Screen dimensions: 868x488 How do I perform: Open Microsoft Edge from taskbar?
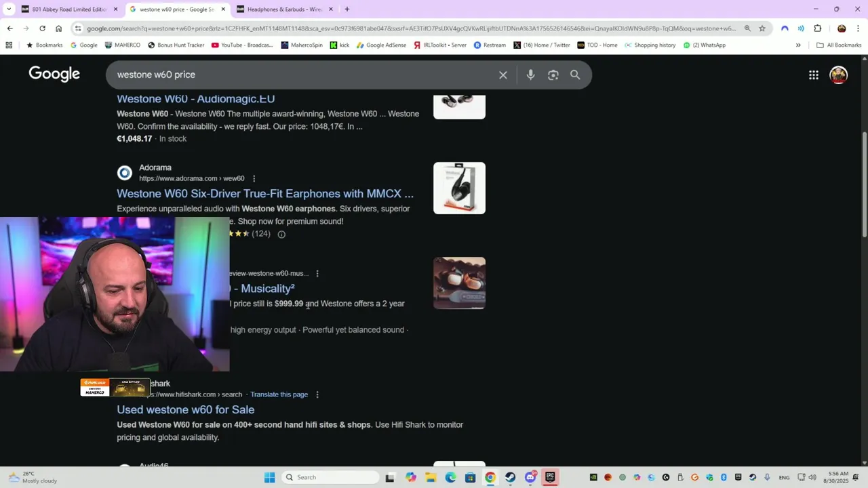tap(450, 477)
